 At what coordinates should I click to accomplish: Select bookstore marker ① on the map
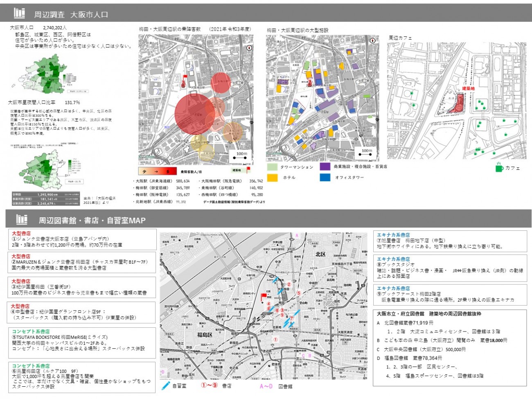point(275,339)
